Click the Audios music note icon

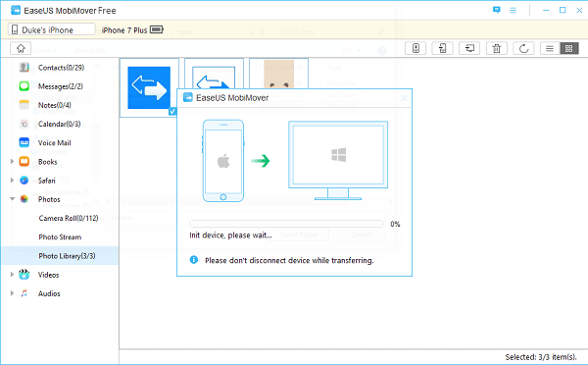tap(24, 293)
